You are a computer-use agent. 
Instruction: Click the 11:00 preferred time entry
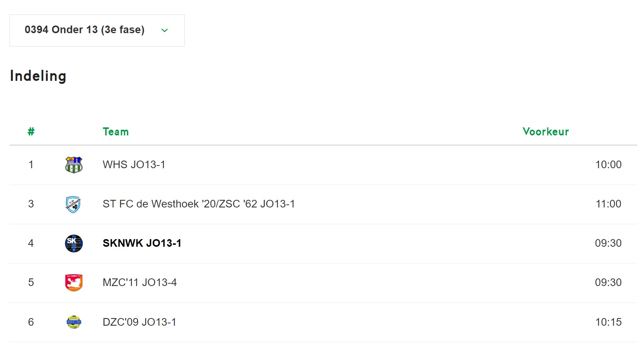pyautogui.click(x=608, y=204)
